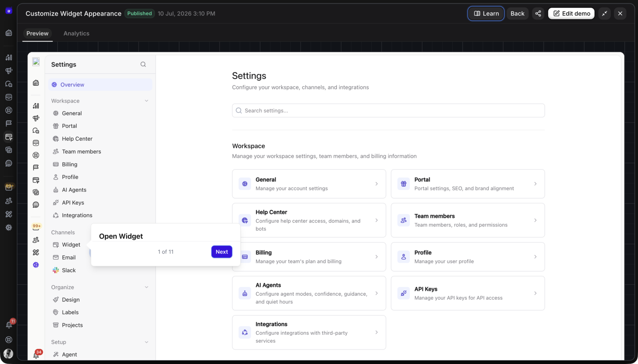
Task: Select the Preview tab
Action: click(37, 33)
